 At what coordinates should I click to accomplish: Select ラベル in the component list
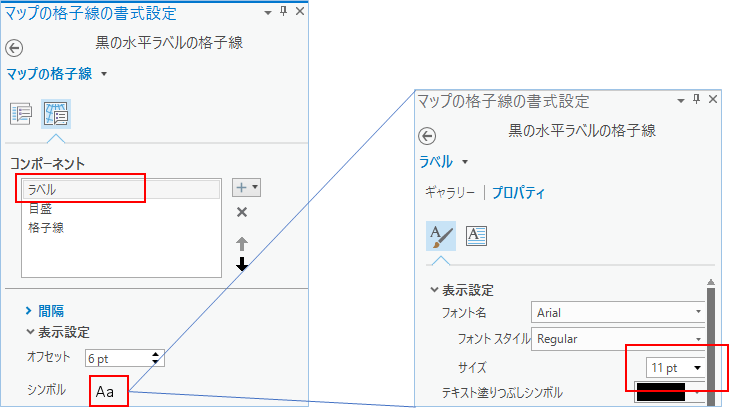[x=121, y=190]
